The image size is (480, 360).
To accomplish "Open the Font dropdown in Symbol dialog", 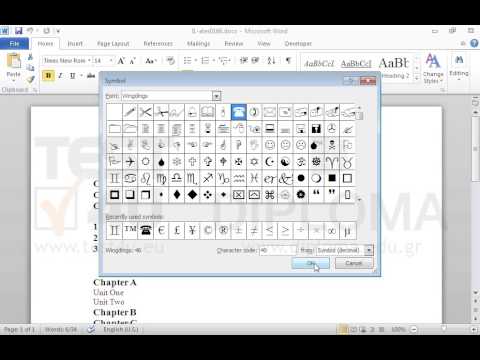I will [217, 96].
